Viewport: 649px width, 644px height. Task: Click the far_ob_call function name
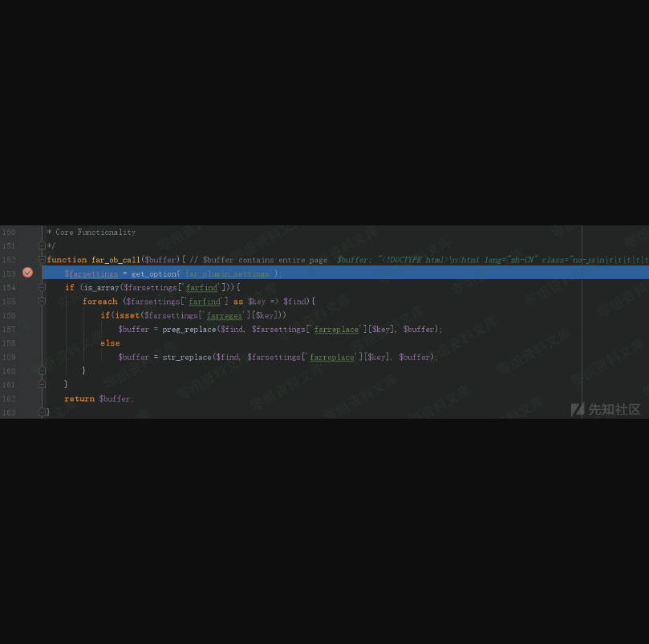[116, 260]
